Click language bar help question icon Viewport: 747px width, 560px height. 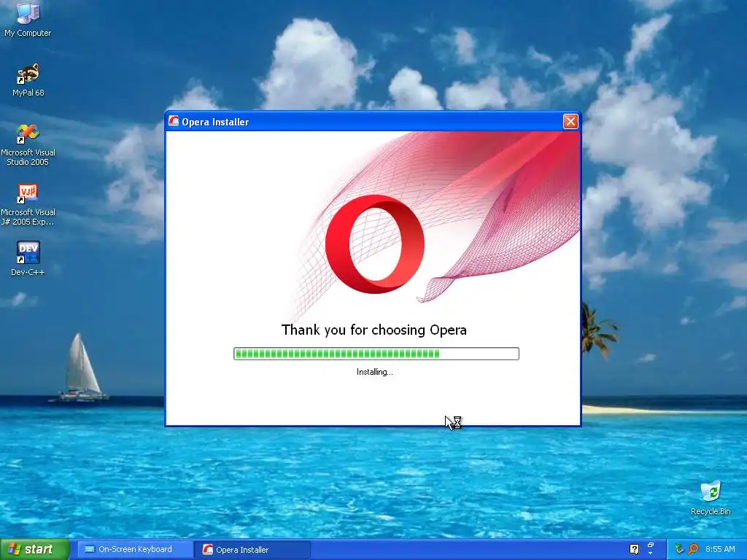click(x=634, y=549)
